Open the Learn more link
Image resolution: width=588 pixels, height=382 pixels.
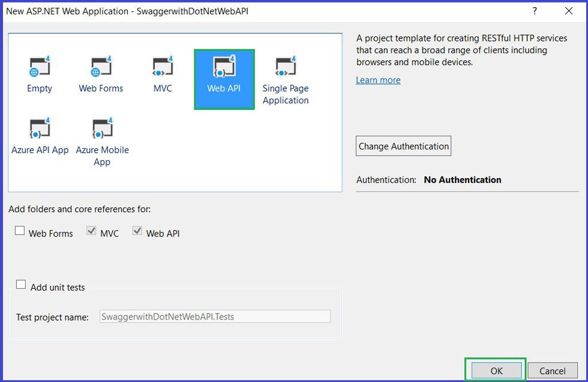[377, 79]
